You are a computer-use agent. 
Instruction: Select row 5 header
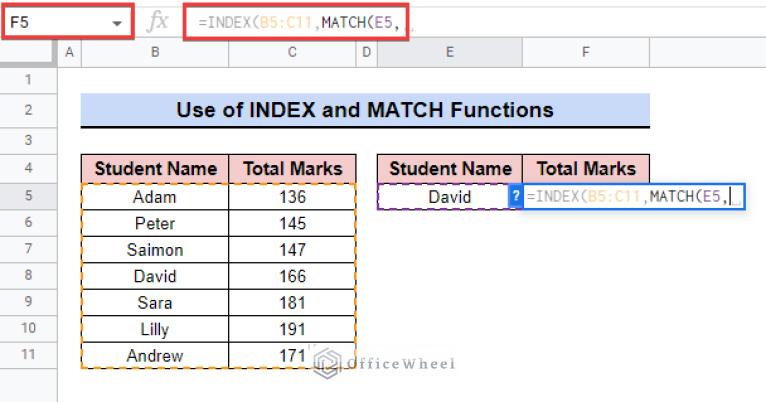click(28, 196)
